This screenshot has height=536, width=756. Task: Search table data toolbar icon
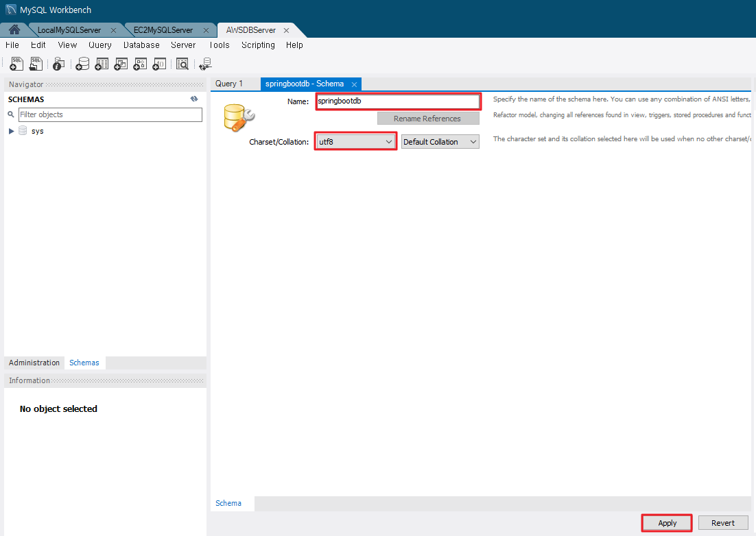coord(182,64)
